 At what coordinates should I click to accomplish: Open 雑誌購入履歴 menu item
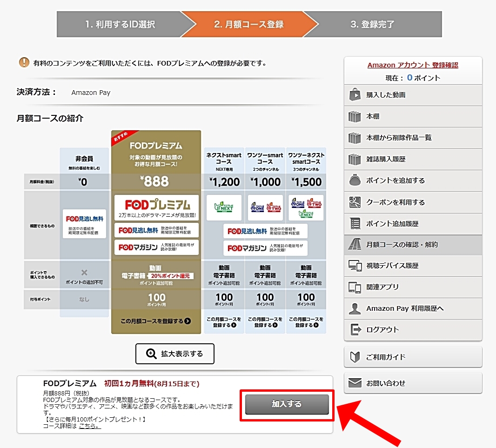click(413, 159)
